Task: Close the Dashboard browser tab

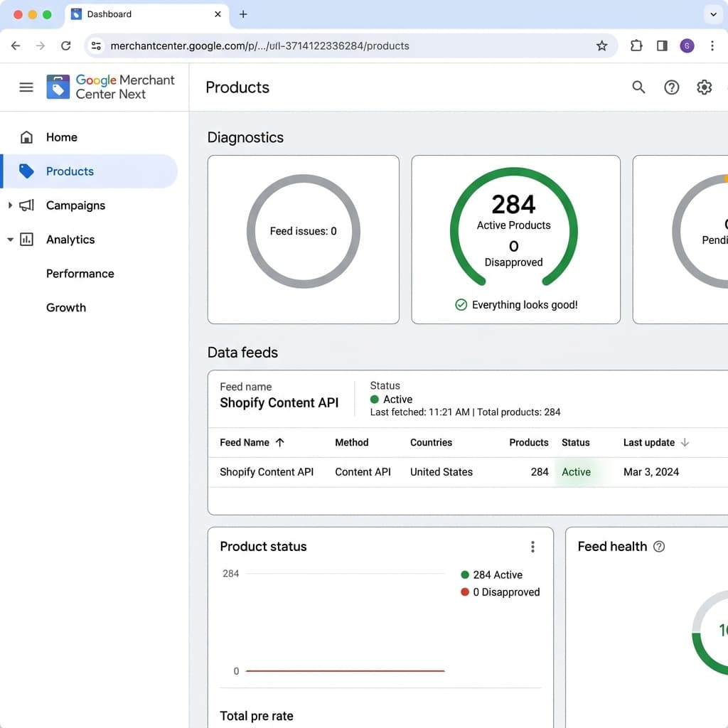Action: click(x=218, y=14)
